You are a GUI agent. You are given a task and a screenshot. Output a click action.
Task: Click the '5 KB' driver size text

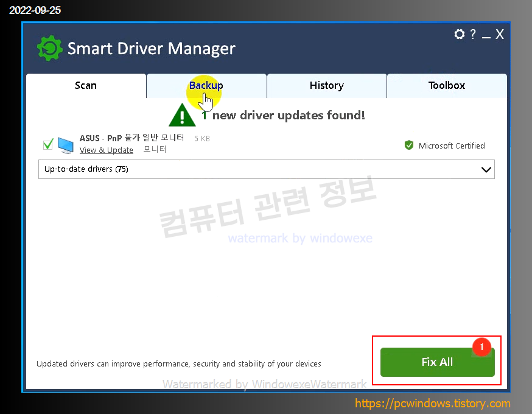pyautogui.click(x=202, y=138)
